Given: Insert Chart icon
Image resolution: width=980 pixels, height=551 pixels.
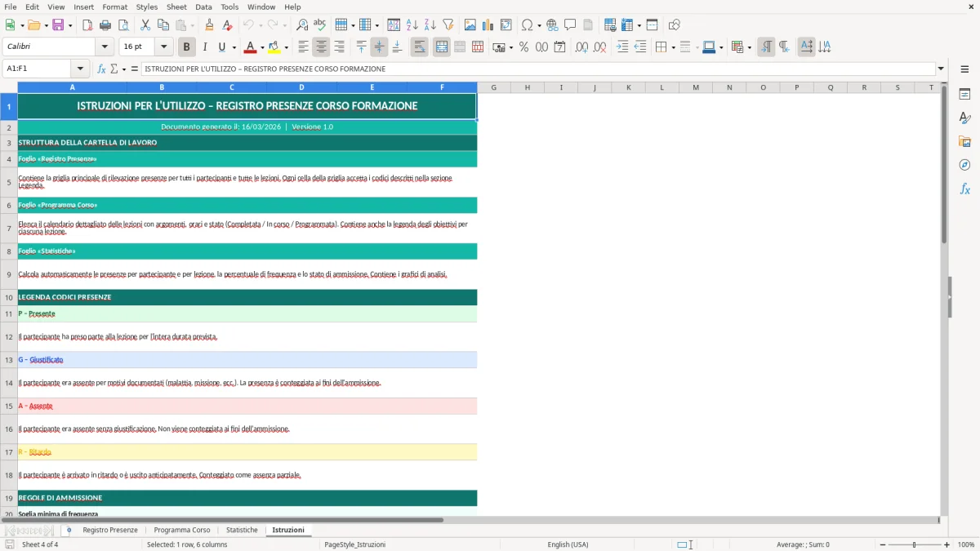Looking at the screenshot, I should pos(488,25).
